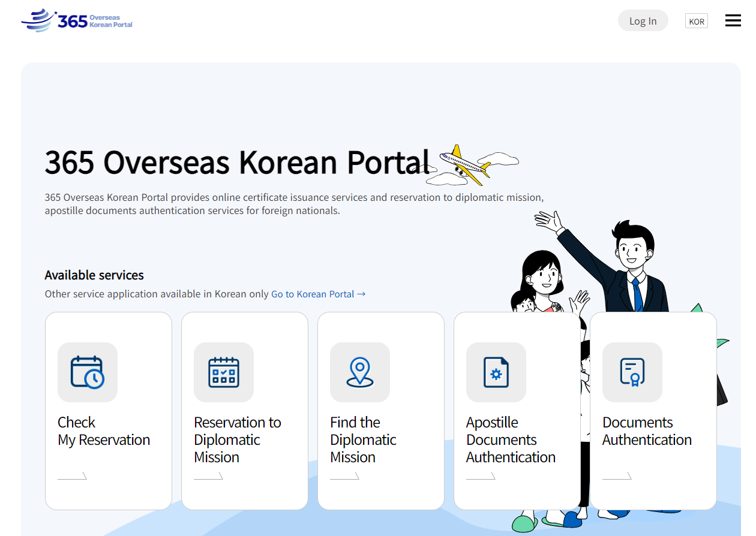Click the text 'Other service application available in Korean only'
The width and height of the screenshot is (756, 536).
[x=157, y=294]
